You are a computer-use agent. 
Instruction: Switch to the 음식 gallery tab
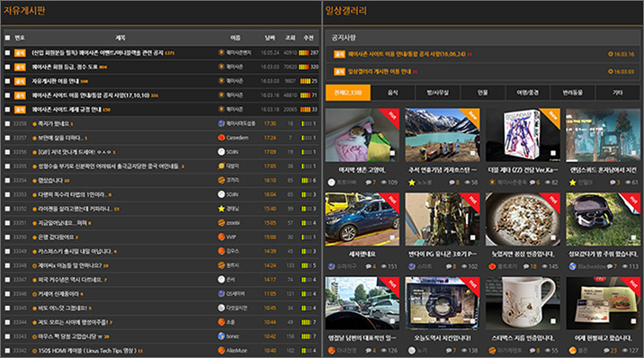point(393,93)
